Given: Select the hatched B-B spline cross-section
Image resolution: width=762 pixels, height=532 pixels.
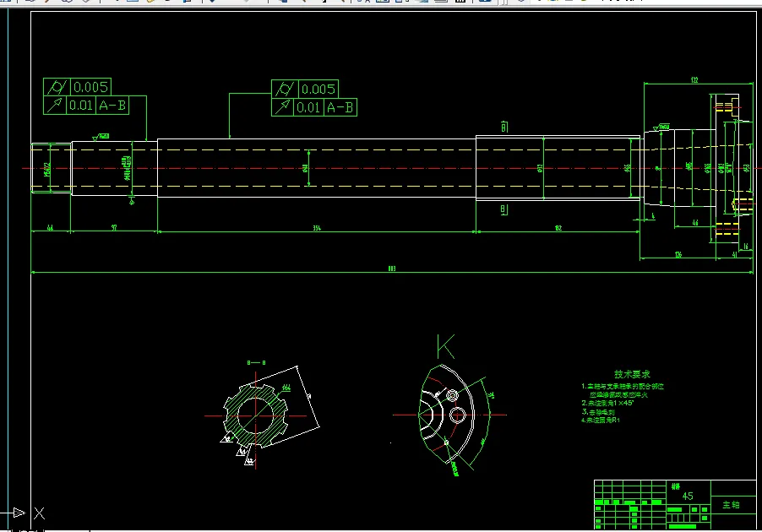Looking at the screenshot, I should [256, 415].
